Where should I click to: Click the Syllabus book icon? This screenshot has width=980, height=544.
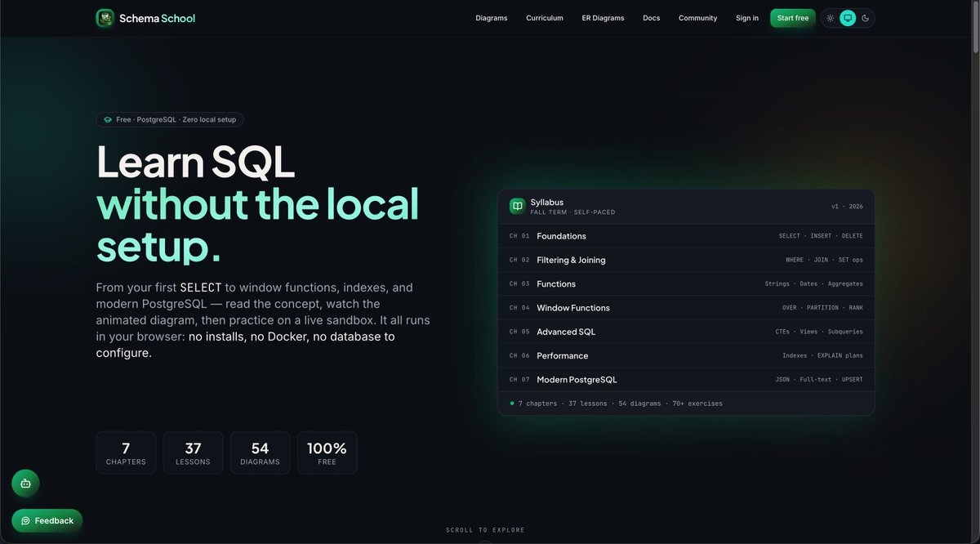click(x=517, y=207)
